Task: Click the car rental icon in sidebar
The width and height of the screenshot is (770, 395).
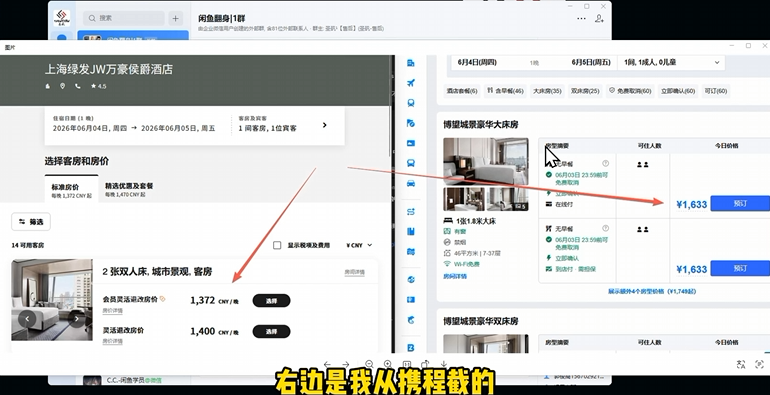Action: click(x=411, y=183)
